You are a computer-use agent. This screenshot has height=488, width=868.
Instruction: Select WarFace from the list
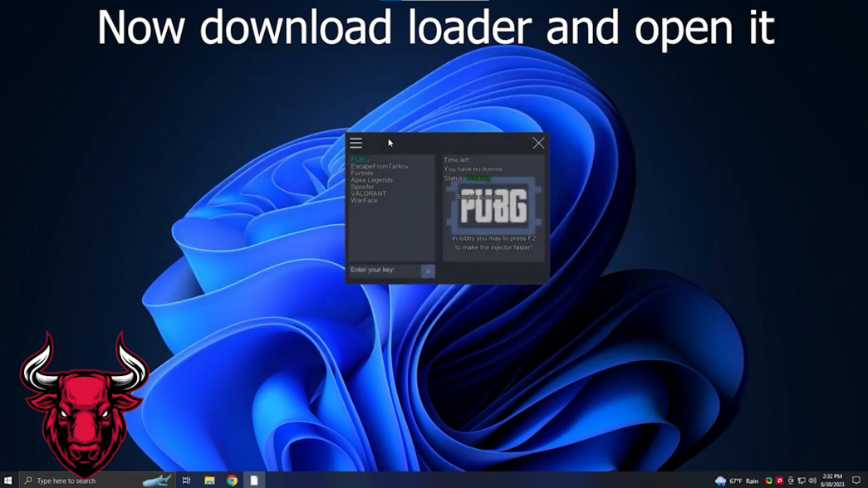point(364,201)
